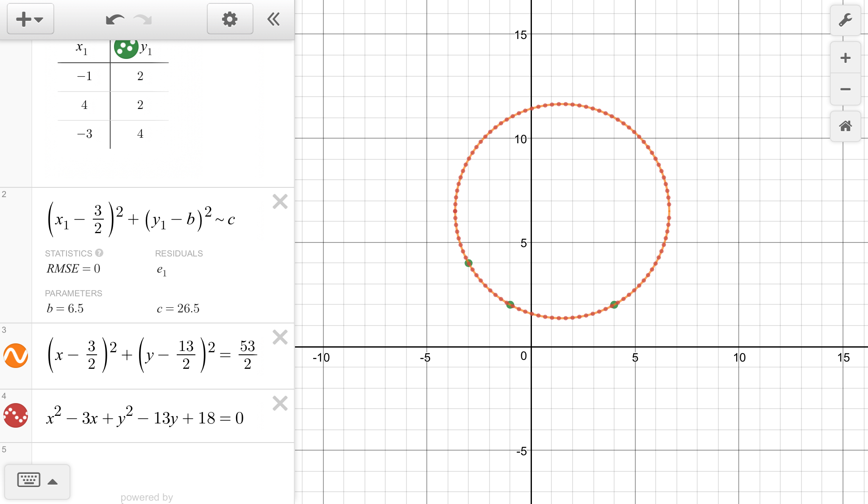This screenshot has height=504, width=868.
Task: Toggle the red dotted equation visibility
Action: pos(16,415)
